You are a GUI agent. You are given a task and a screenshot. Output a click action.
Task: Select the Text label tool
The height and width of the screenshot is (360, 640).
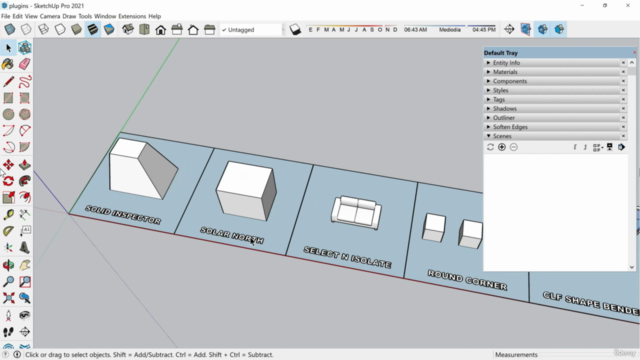click(24, 231)
